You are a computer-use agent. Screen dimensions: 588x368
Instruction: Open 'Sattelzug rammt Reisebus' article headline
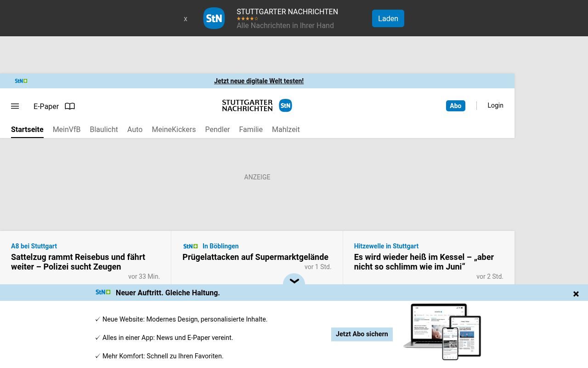(78, 262)
